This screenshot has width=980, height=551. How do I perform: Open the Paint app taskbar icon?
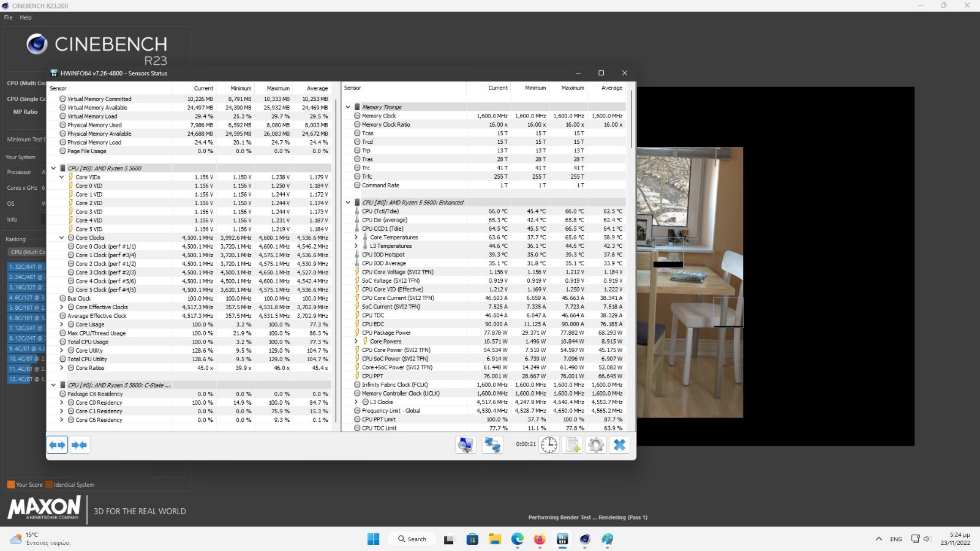pyautogui.click(x=607, y=539)
